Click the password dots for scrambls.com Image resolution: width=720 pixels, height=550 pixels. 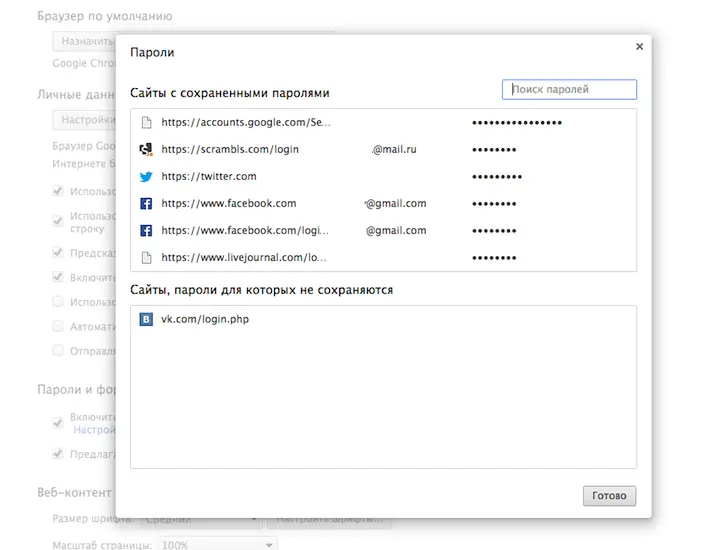[494, 150]
